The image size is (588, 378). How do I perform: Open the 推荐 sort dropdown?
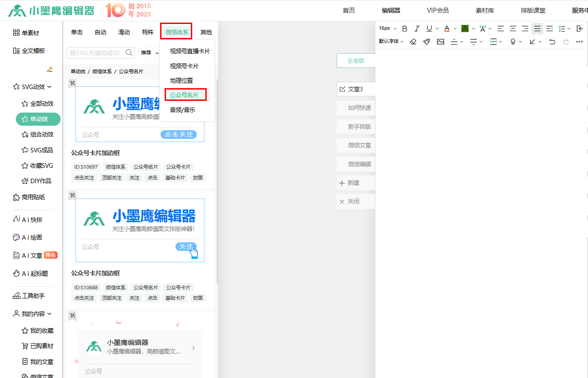[150, 53]
